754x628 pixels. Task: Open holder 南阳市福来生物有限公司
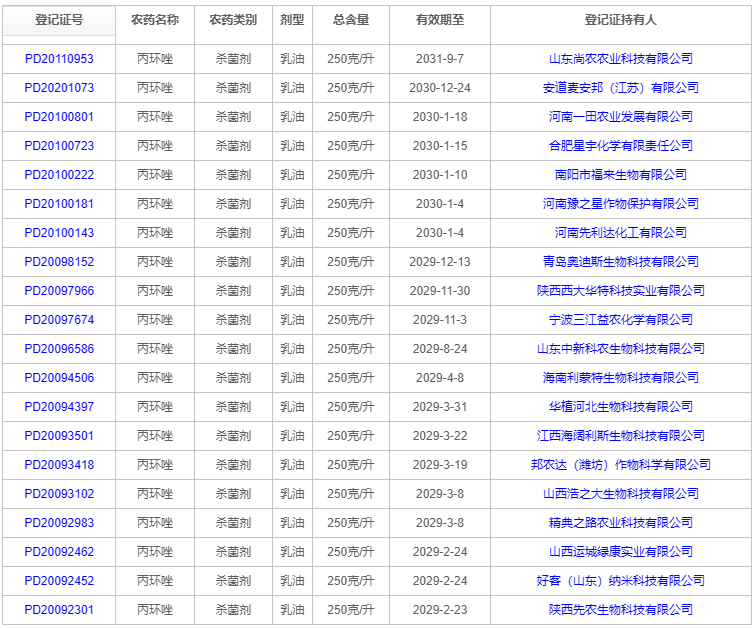point(621,175)
